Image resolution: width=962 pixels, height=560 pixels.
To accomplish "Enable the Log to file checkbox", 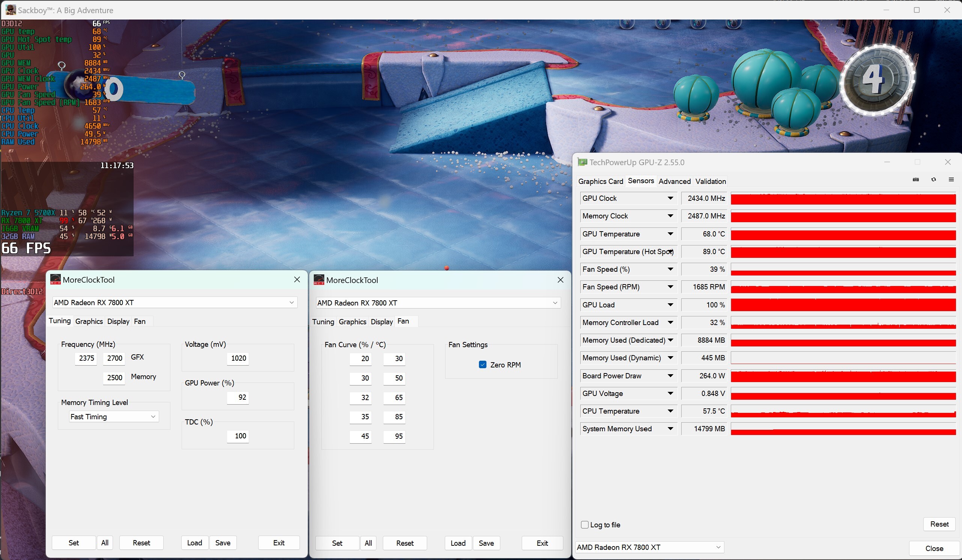I will (x=584, y=524).
